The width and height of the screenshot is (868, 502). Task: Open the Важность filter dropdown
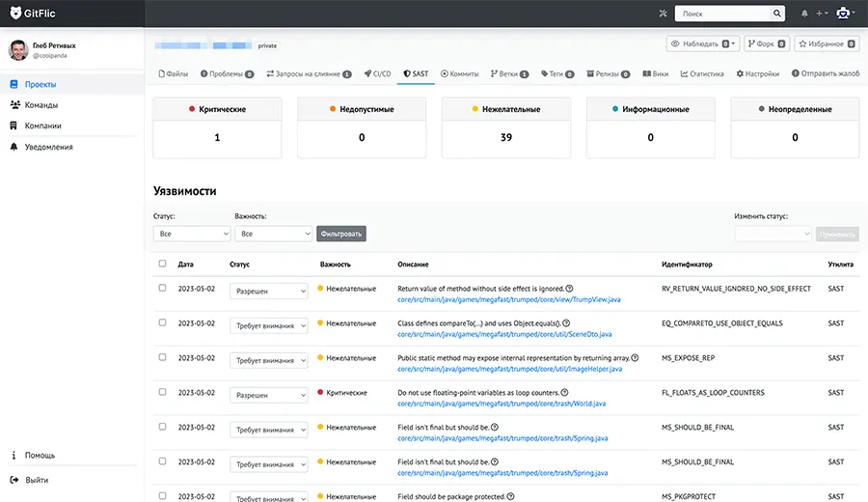(274, 234)
